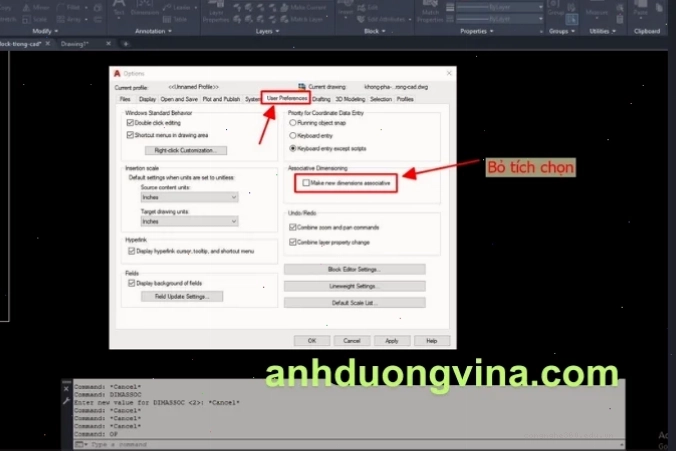
Task: Select the plain Keyboard entry radio
Action: pyautogui.click(x=293, y=135)
